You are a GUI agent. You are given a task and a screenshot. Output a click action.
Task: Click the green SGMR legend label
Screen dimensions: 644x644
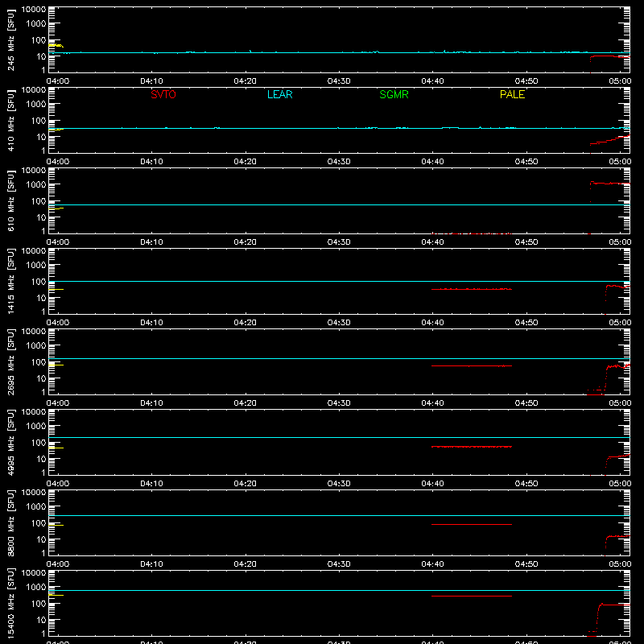tap(394, 94)
